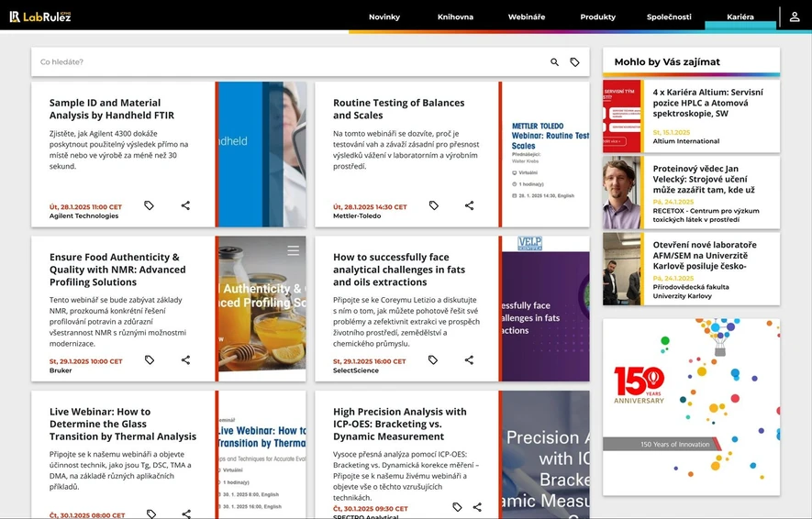Click the Altium career red thumbnail

tap(621, 116)
